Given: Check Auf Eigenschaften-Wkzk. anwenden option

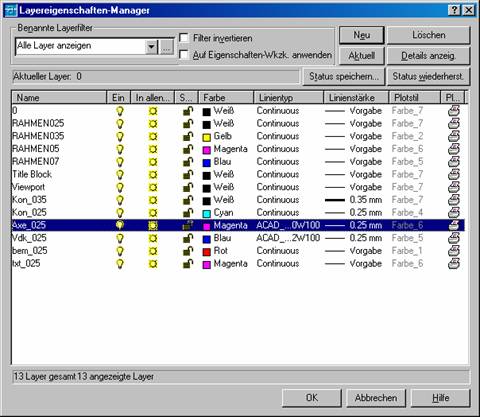Looking at the screenshot, I should pyautogui.click(x=184, y=54).
